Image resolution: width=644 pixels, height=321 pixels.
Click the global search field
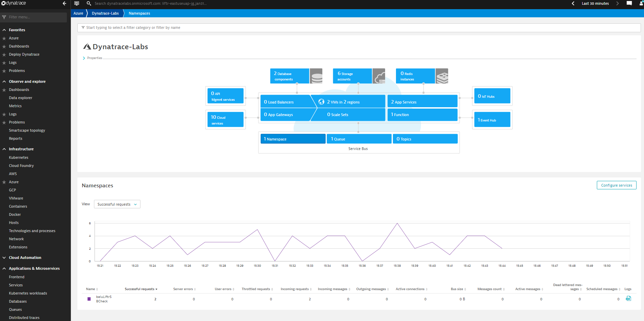(x=151, y=3)
